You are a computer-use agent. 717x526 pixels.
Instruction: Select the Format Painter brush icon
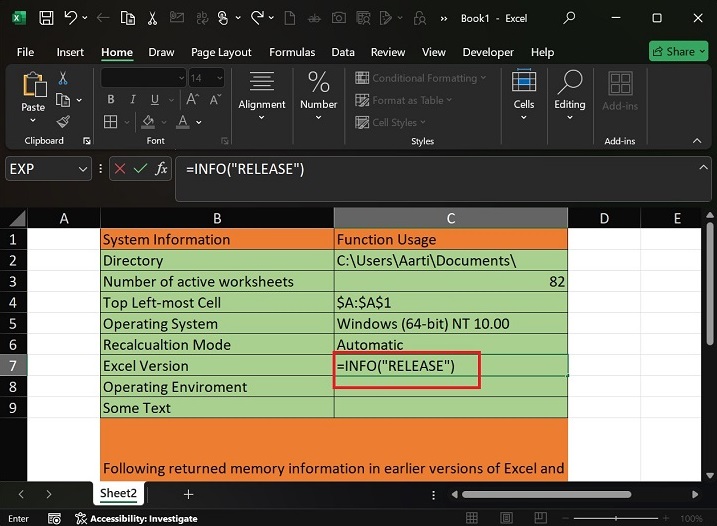pos(63,121)
